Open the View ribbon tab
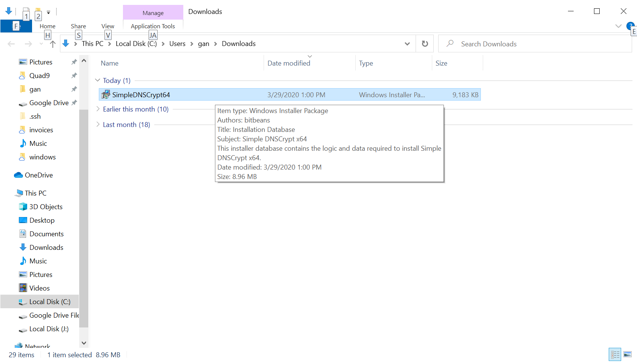The width and height of the screenshot is (637, 364). [107, 26]
